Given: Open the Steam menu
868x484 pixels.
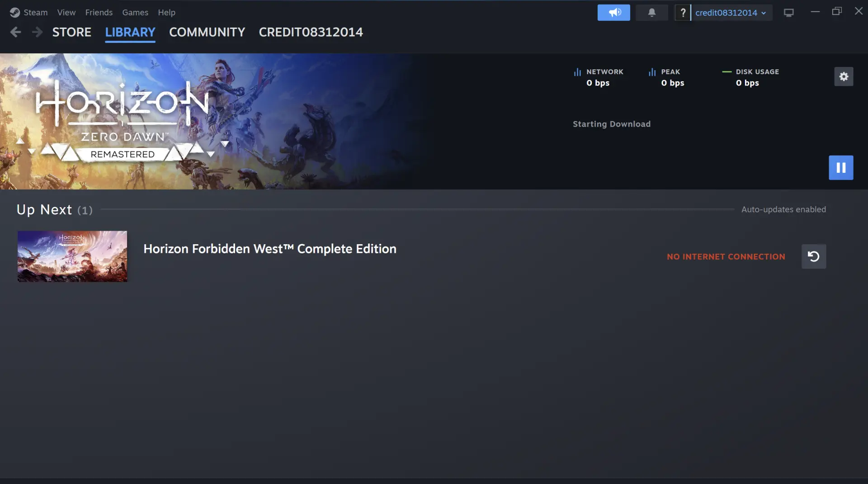Looking at the screenshot, I should pos(36,13).
